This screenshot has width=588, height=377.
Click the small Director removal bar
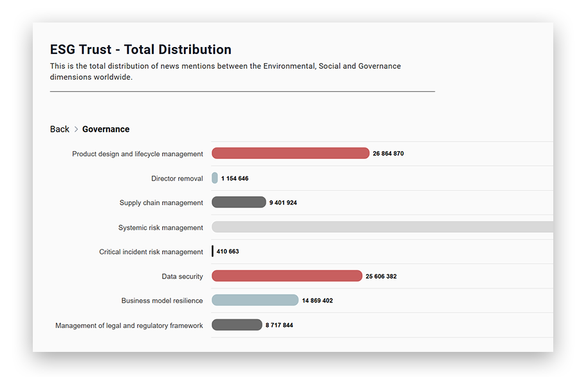coord(215,178)
